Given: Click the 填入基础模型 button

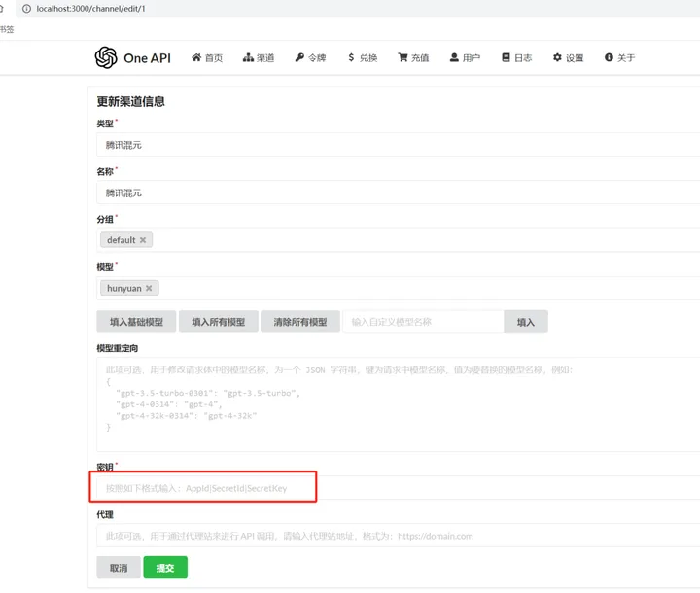Looking at the screenshot, I should (136, 322).
